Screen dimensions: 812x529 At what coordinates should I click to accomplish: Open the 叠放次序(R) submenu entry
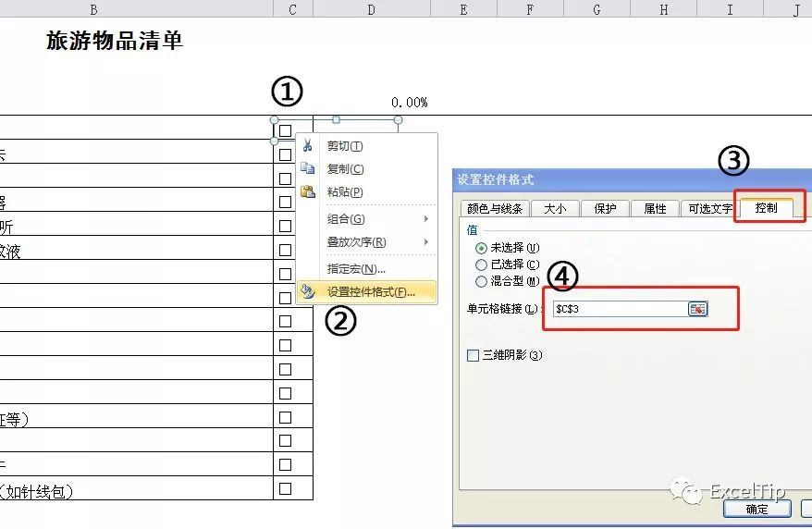pyautogui.click(x=366, y=241)
